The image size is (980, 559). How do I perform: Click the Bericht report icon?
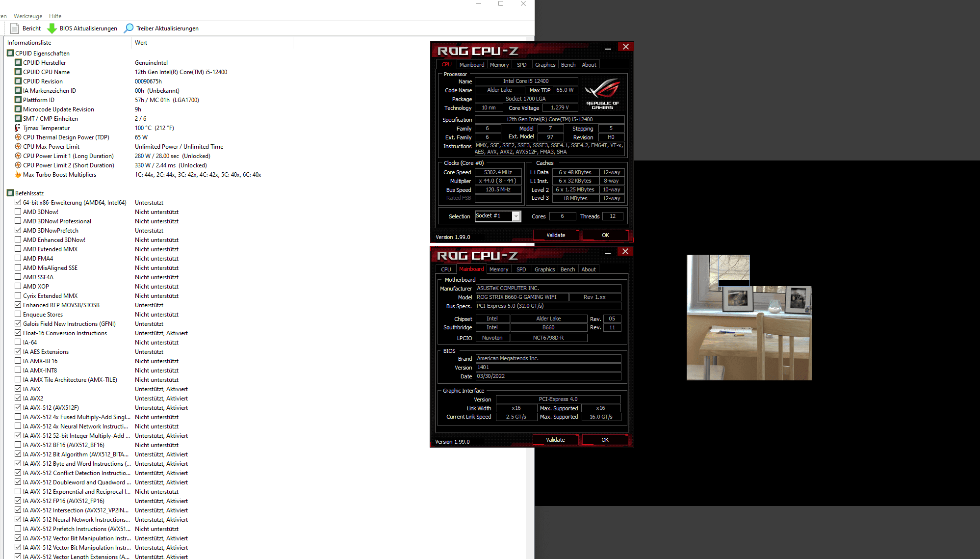point(15,28)
